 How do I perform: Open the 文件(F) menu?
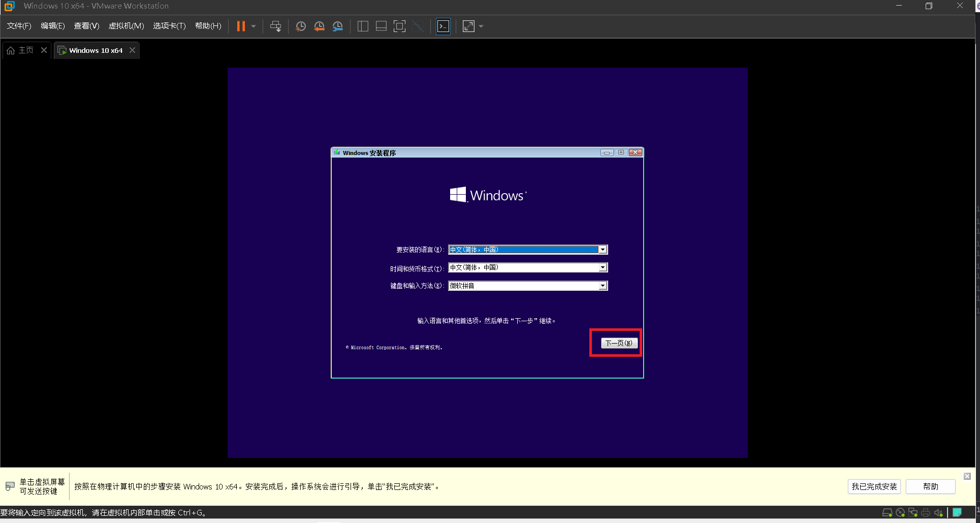point(19,26)
